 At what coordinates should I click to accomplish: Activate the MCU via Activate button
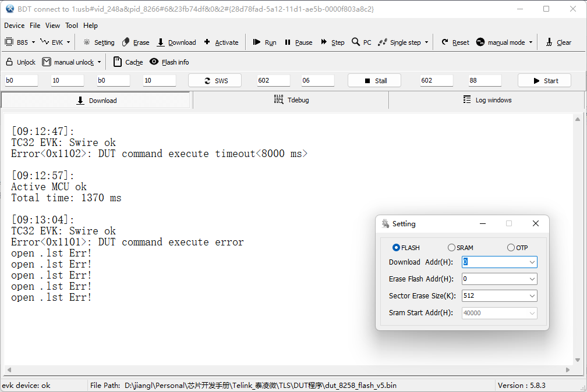coord(221,42)
